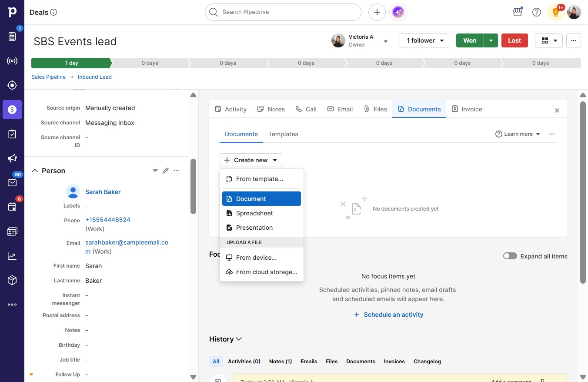This screenshot has width=588, height=382.
Task: Mark the deal as Won
Action: (x=470, y=40)
